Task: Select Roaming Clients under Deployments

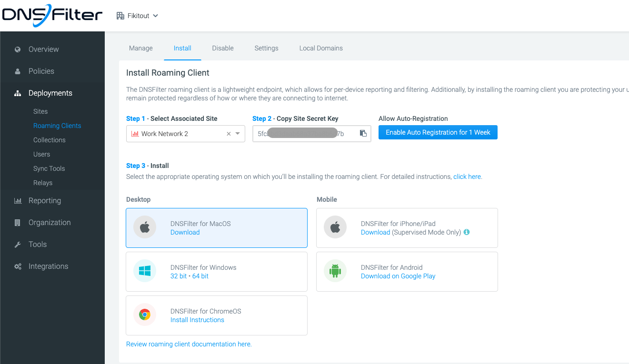Action: pos(57,126)
